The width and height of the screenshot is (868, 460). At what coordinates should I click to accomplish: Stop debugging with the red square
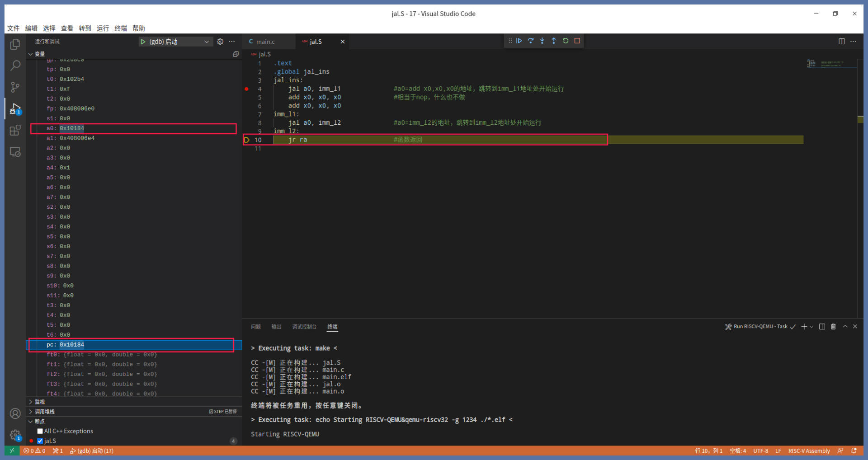[x=577, y=41]
